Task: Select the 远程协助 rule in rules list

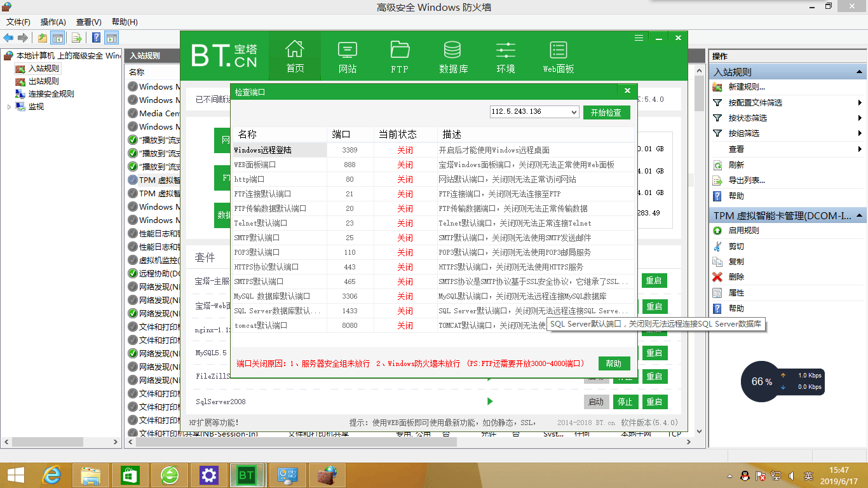Action: (x=154, y=273)
